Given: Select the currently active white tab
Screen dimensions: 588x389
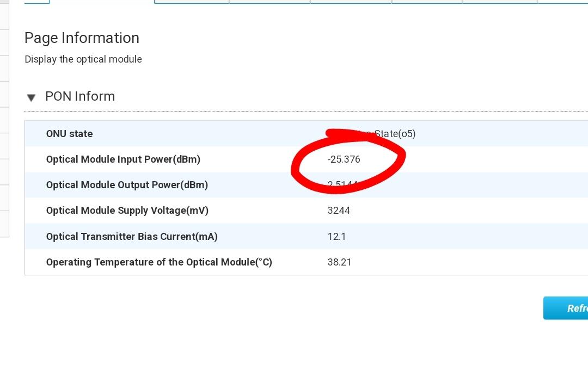Looking at the screenshot, I should pos(102,2).
